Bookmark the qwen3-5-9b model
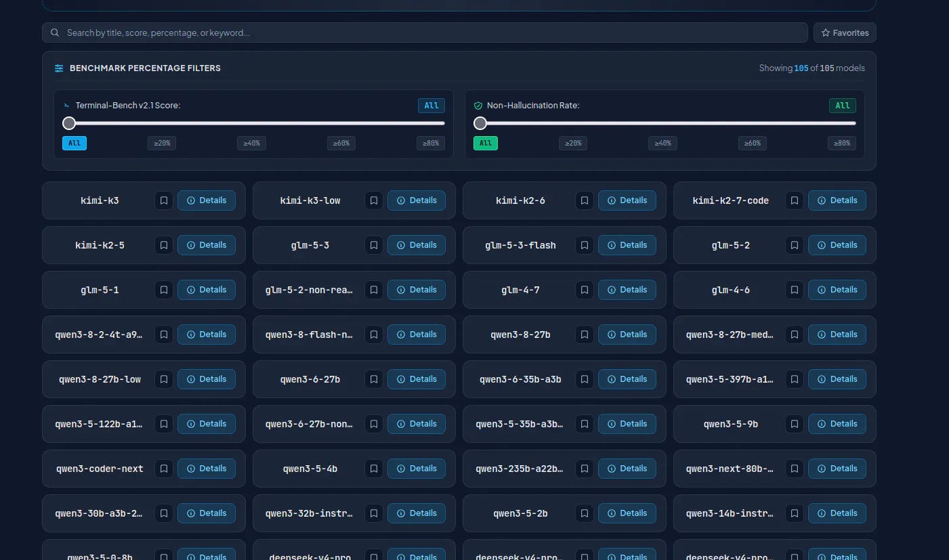Image resolution: width=949 pixels, height=560 pixels. 795,424
